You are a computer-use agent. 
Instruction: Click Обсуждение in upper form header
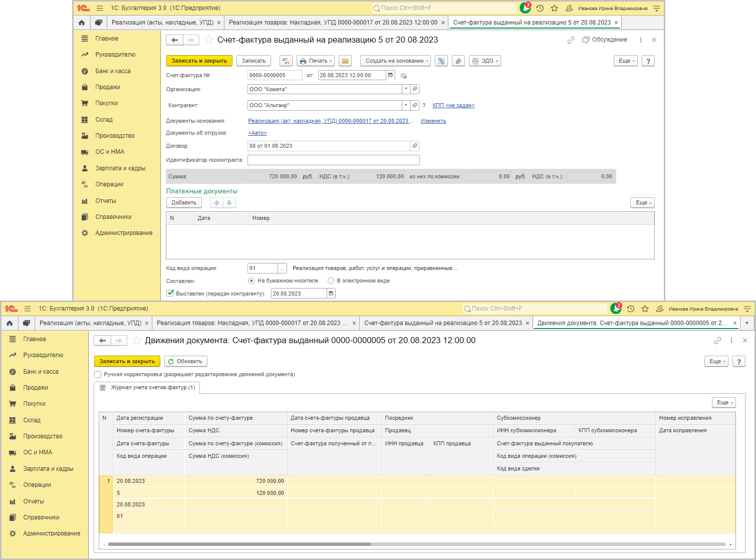tap(605, 40)
